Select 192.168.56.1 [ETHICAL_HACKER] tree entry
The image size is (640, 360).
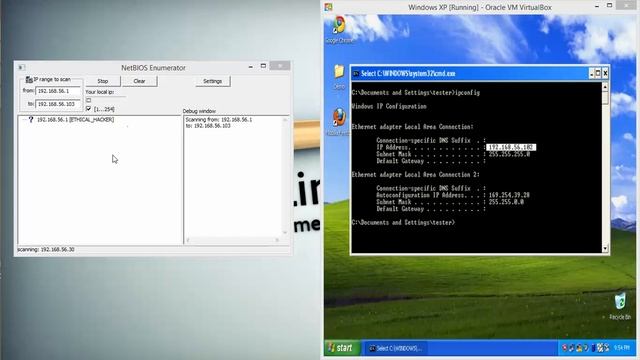[x=76, y=120]
